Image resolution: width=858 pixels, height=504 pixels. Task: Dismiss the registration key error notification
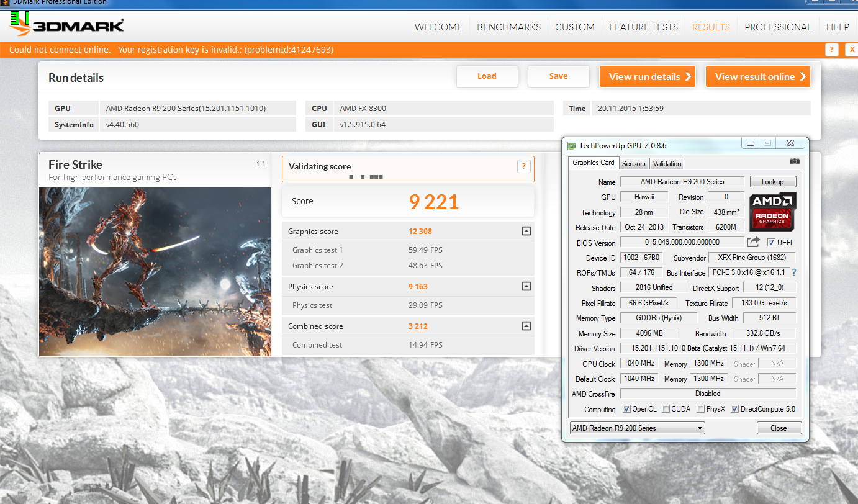point(851,50)
